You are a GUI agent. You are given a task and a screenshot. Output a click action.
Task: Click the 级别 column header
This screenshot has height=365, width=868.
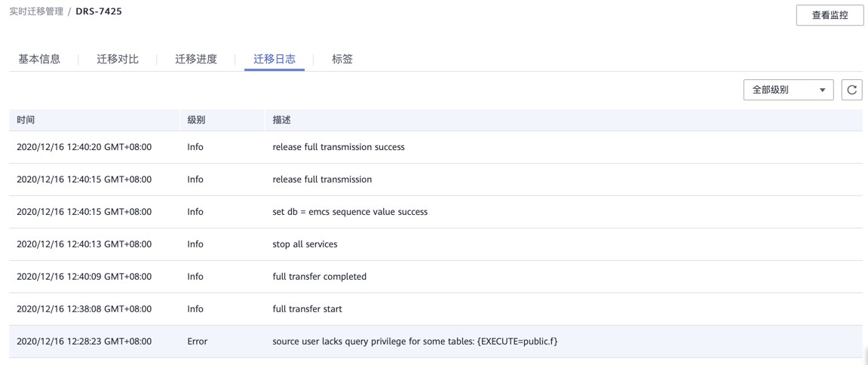tap(196, 120)
